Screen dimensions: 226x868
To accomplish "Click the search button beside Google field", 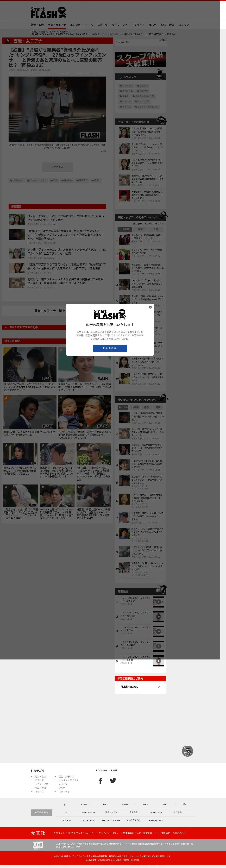I will (162, 40).
